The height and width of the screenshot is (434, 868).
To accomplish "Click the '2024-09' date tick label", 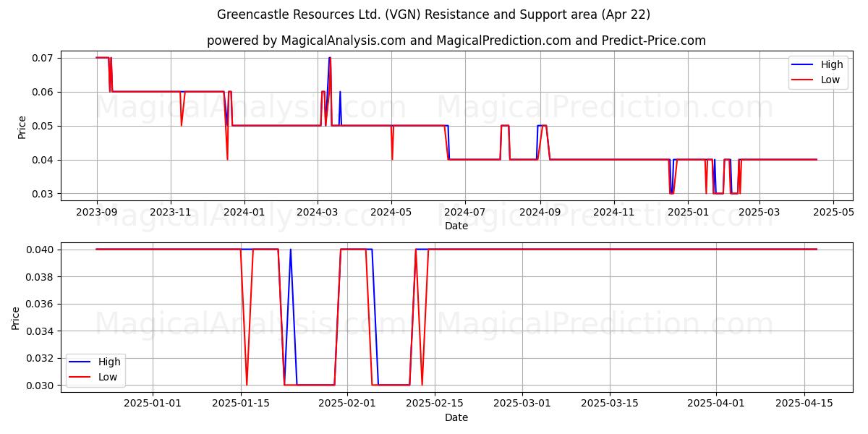I will tap(540, 212).
